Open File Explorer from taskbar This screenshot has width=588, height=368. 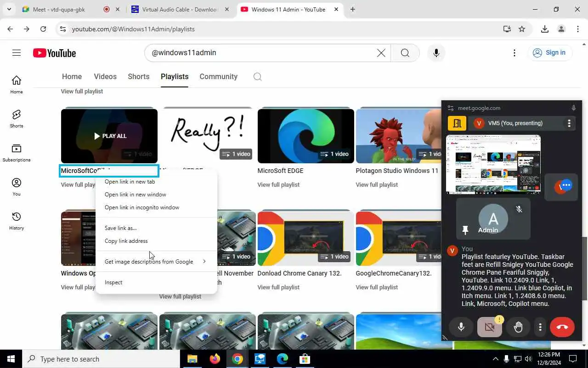point(192,359)
